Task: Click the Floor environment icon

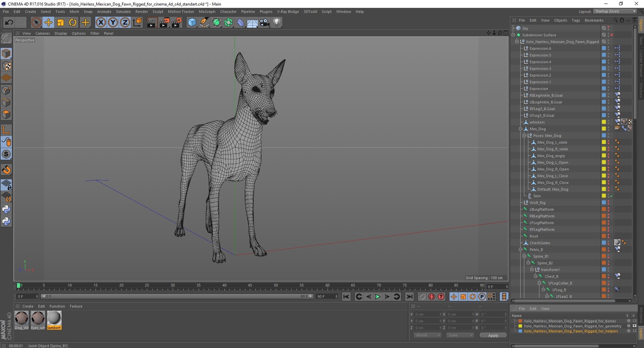Action: 253,22
